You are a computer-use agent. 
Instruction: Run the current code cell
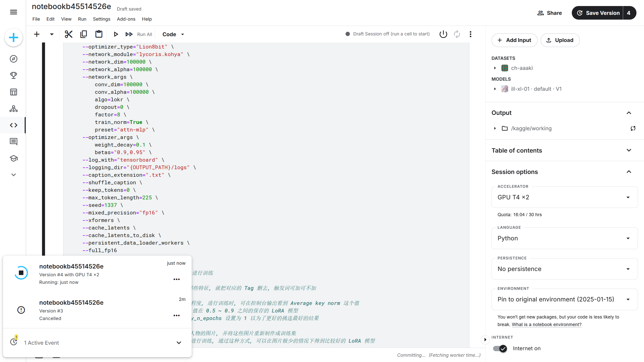(x=116, y=34)
